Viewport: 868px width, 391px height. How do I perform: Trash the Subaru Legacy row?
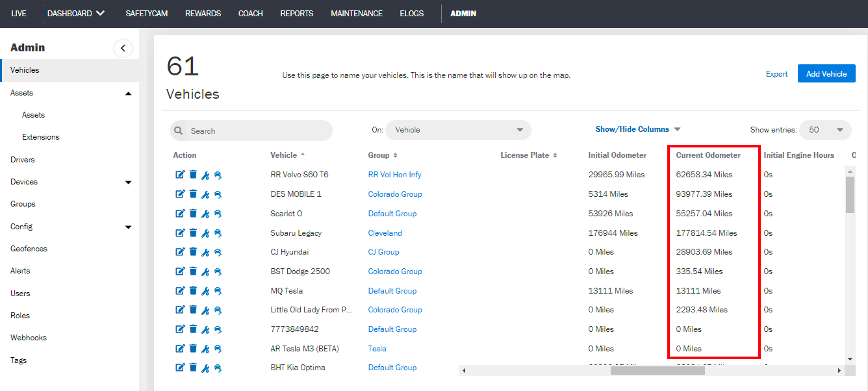(193, 233)
